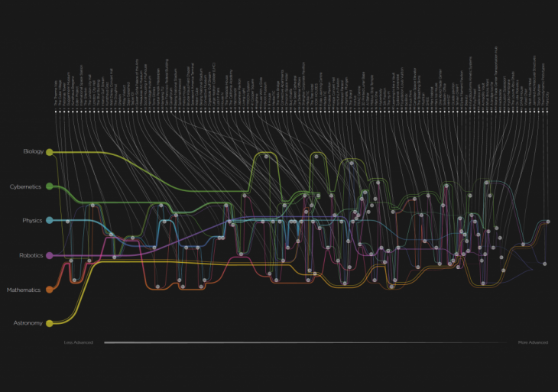Select the last white marker in top row
This screenshot has width=558, height=392.
tap(547, 112)
